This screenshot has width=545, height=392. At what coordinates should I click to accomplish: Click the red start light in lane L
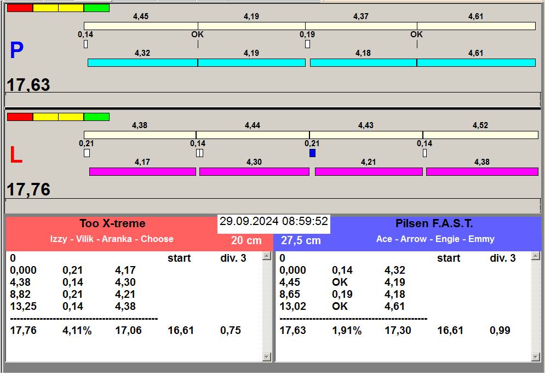tap(20, 117)
